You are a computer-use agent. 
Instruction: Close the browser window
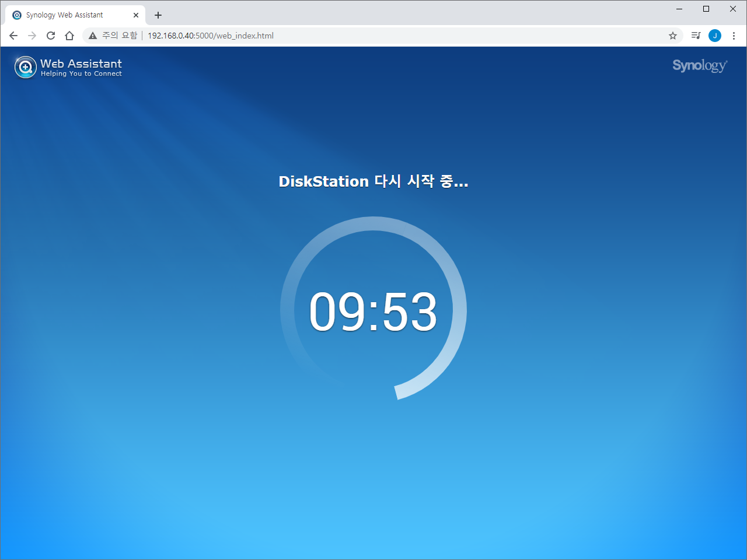click(733, 9)
